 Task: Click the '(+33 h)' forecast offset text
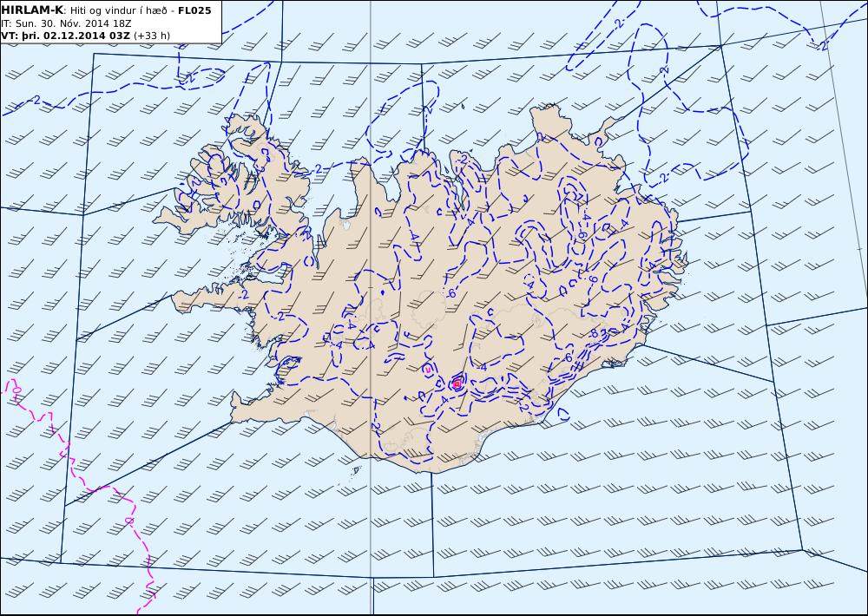click(x=152, y=36)
